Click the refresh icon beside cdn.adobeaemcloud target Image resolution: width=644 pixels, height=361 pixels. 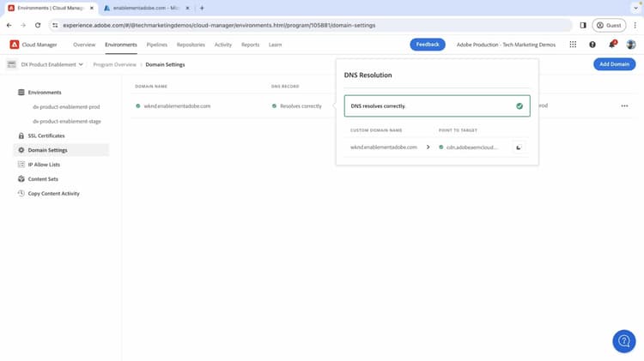[519, 147]
